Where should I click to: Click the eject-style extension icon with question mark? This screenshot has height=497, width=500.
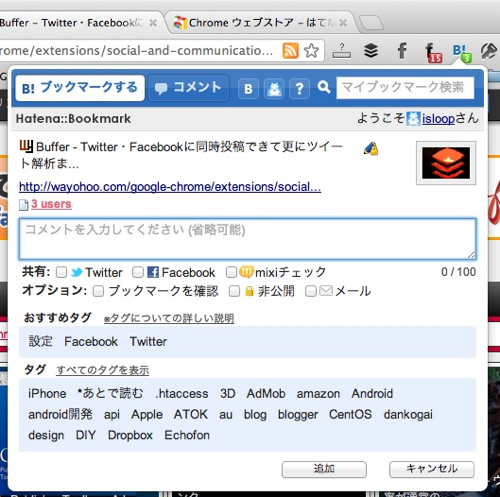tap(342, 51)
